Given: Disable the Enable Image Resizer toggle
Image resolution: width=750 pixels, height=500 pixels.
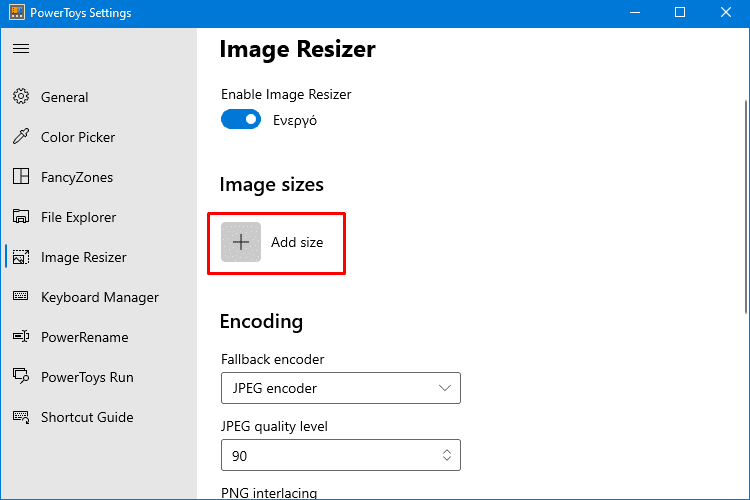Looking at the screenshot, I should pyautogui.click(x=241, y=120).
